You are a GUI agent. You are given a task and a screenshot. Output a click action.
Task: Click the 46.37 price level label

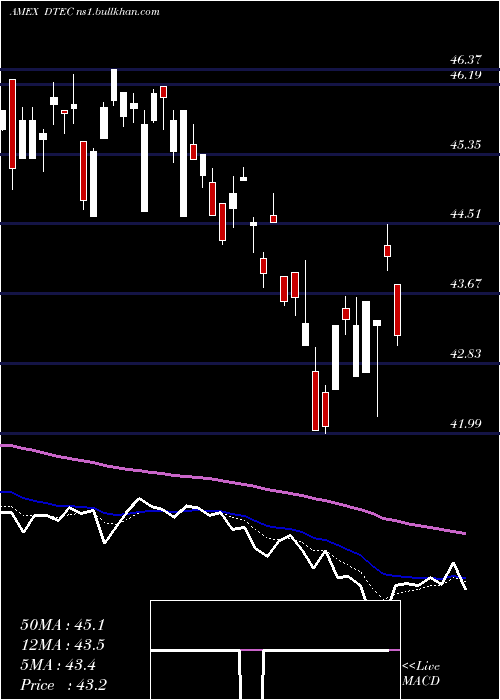(466, 59)
